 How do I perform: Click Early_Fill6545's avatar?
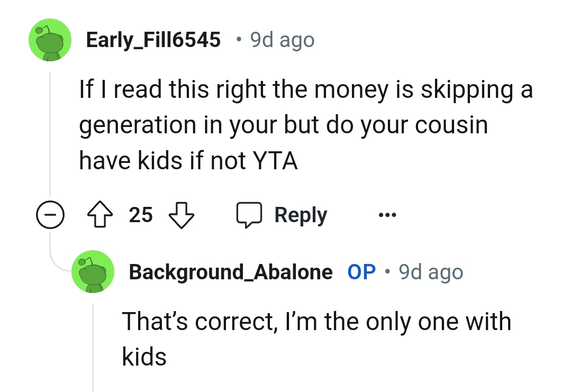50,40
